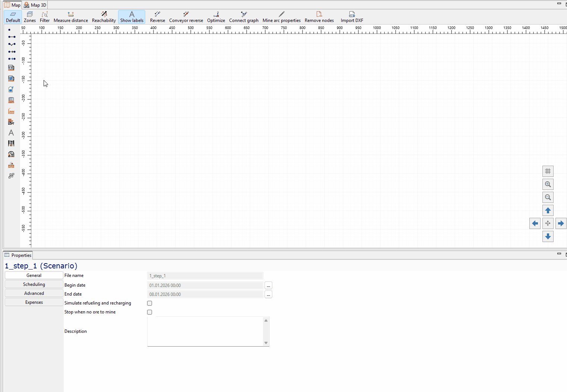Click the Remove nodes icon
This screenshot has height=392, width=567.
[x=319, y=17]
